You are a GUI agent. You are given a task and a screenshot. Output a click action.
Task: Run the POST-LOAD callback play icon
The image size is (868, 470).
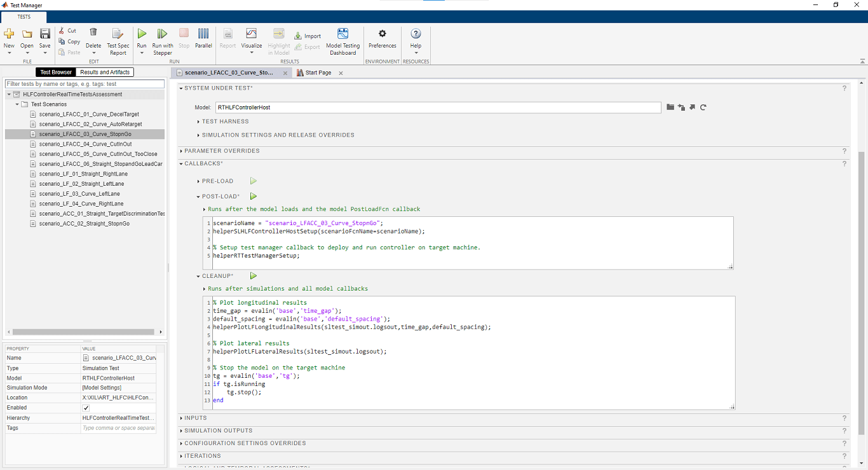click(x=254, y=197)
